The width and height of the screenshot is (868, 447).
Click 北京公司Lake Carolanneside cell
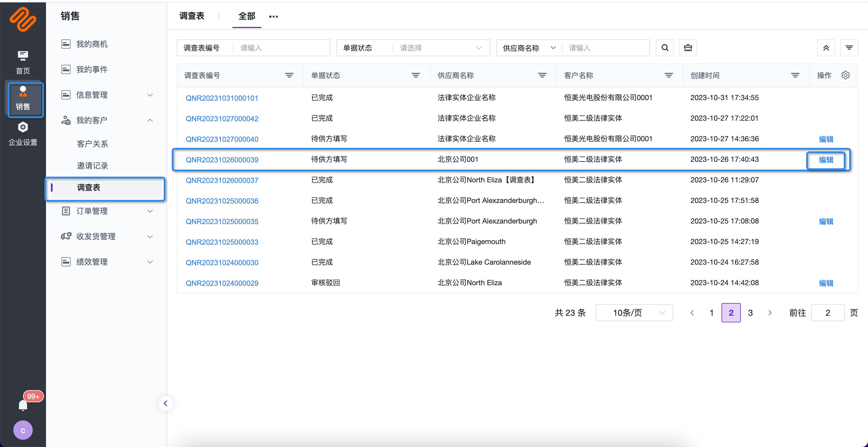(x=484, y=262)
